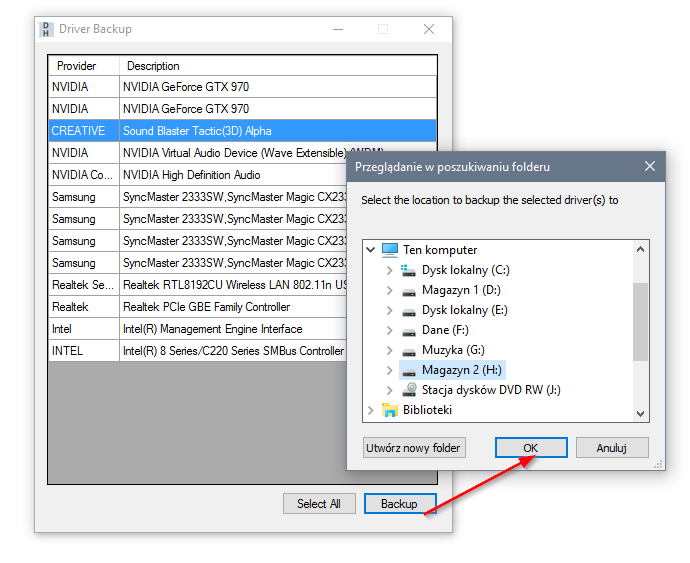Click the Ten komputer computer icon
690x563 pixels.
point(390,250)
